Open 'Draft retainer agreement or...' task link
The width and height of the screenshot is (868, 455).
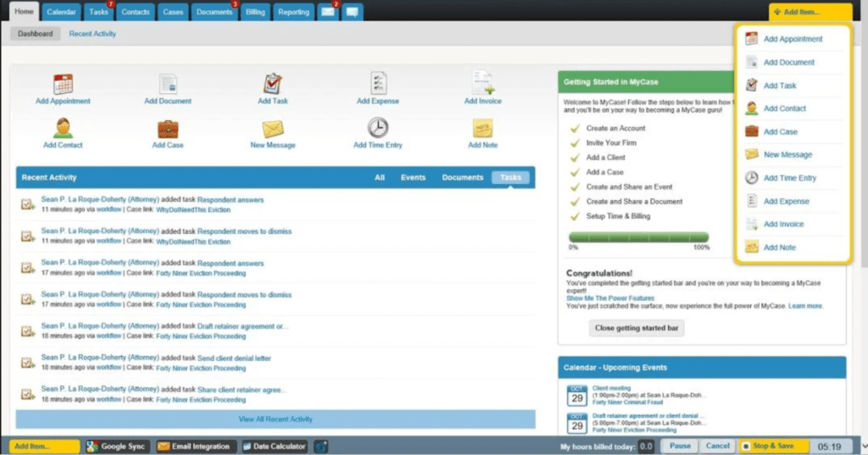pyautogui.click(x=242, y=326)
